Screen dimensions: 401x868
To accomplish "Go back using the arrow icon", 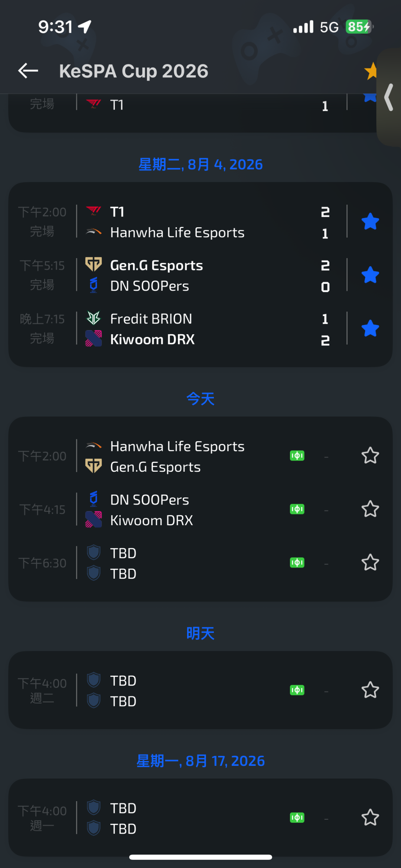I will point(28,71).
